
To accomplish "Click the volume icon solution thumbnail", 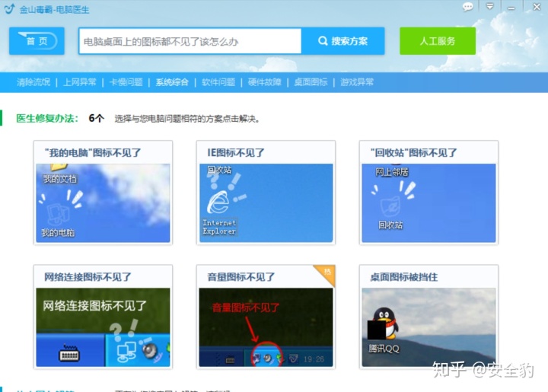I will click(x=266, y=327).
